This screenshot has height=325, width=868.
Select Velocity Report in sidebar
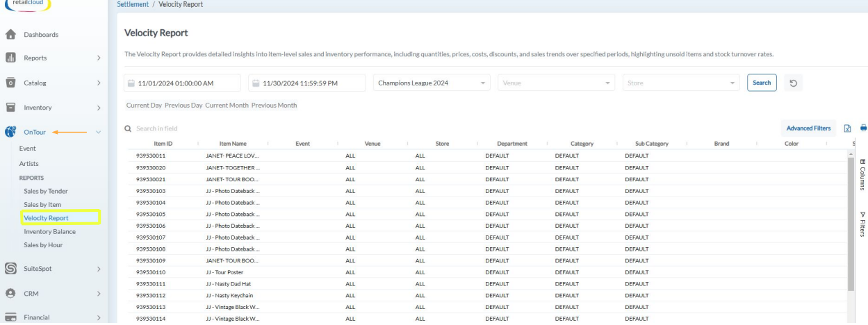(46, 218)
